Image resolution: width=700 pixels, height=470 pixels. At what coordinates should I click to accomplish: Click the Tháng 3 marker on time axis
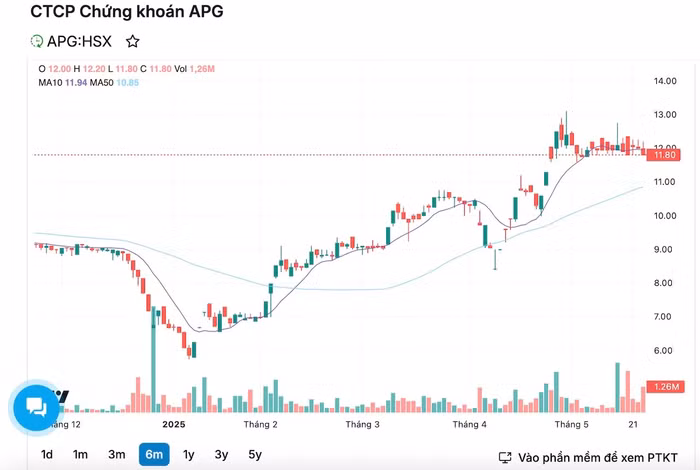[x=362, y=424]
